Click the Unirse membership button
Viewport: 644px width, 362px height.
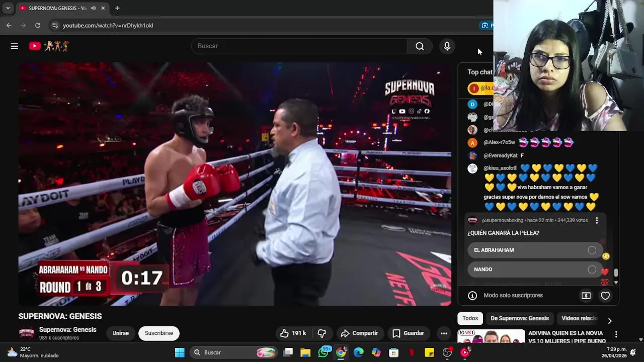120,333
